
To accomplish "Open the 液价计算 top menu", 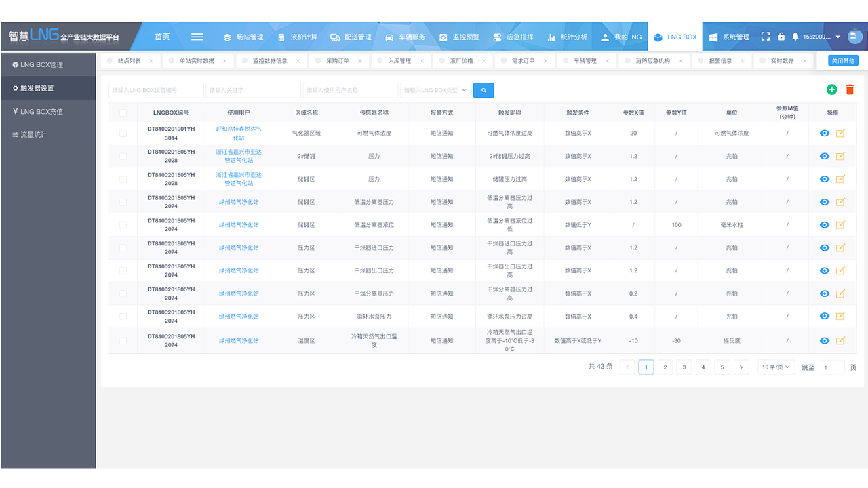I will [x=297, y=37].
